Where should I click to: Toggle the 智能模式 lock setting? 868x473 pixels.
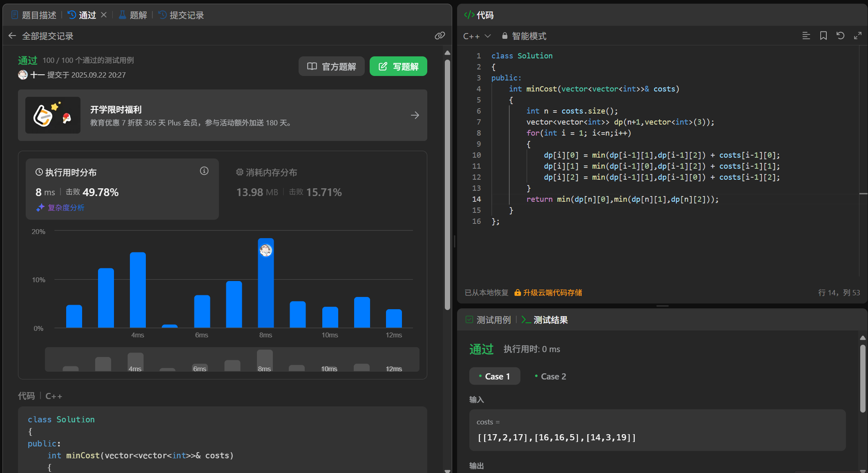(x=524, y=36)
